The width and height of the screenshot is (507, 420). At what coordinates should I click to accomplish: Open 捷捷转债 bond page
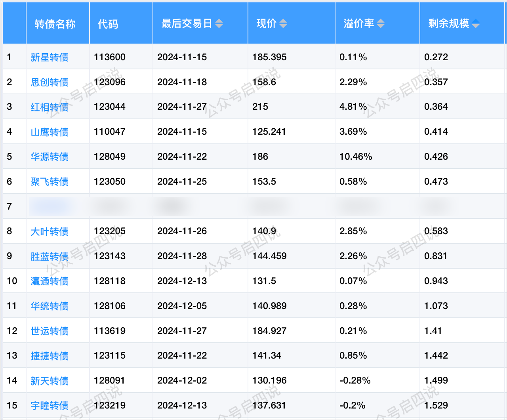tap(50, 356)
